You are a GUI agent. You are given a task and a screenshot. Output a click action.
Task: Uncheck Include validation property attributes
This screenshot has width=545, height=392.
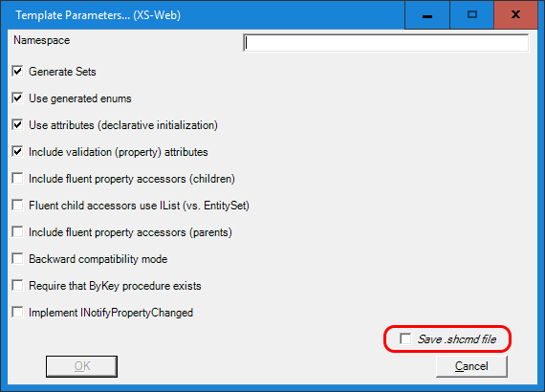tap(17, 151)
